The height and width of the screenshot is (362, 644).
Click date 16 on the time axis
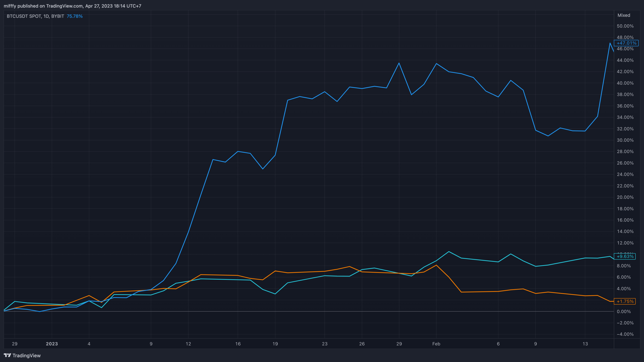(x=238, y=344)
